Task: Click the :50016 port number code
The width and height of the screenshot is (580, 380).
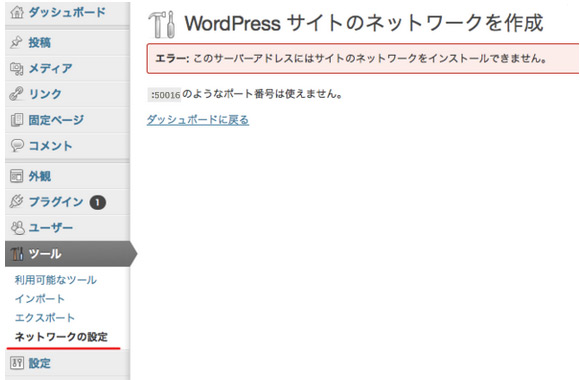Action: tap(165, 95)
